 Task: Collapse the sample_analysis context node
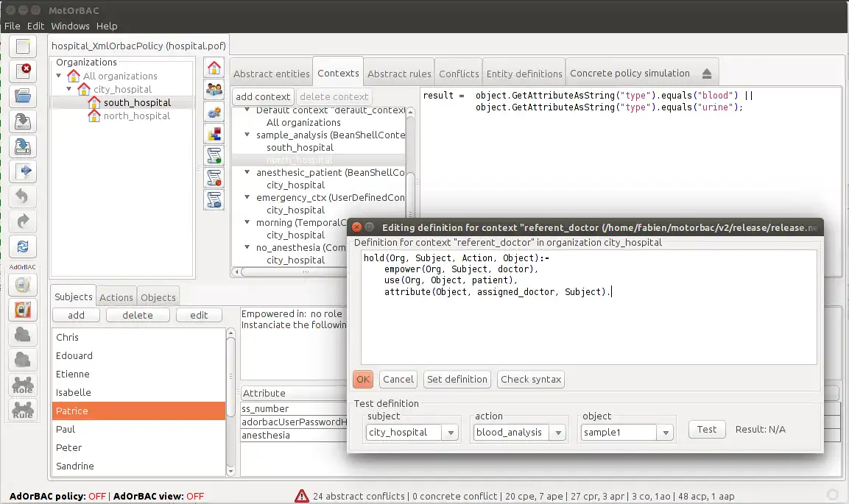pyautogui.click(x=247, y=135)
